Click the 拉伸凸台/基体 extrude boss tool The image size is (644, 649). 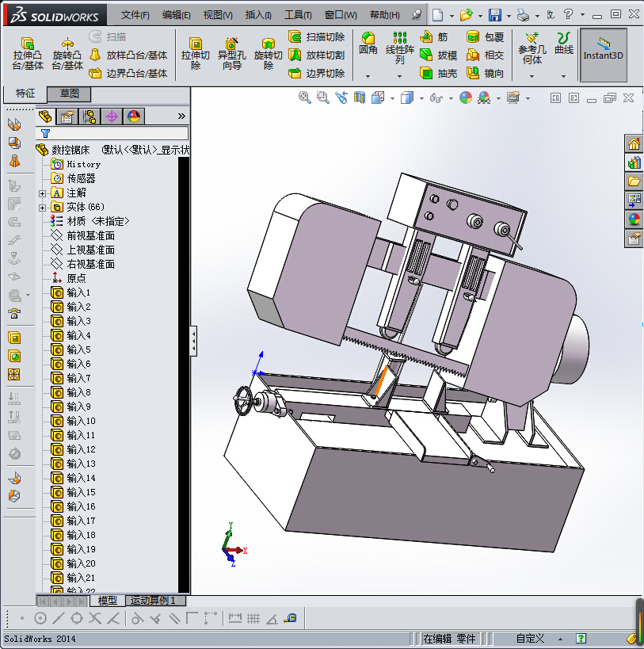28,54
